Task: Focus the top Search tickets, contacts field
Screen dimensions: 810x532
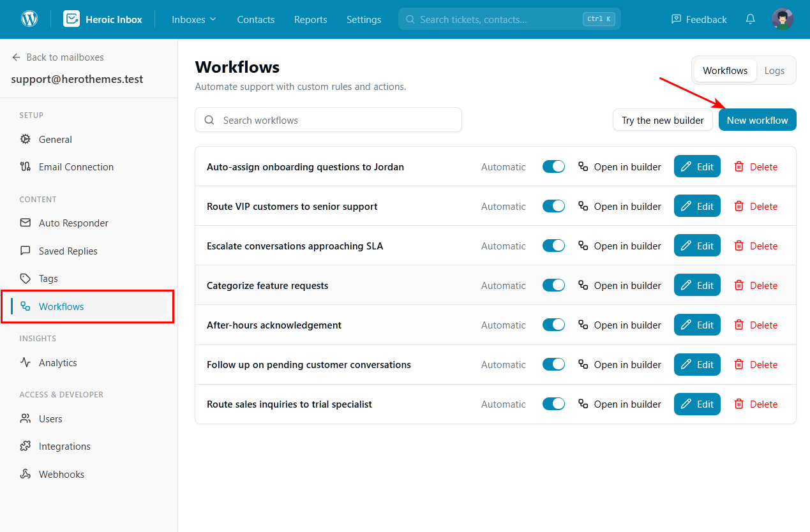Action: pos(509,19)
